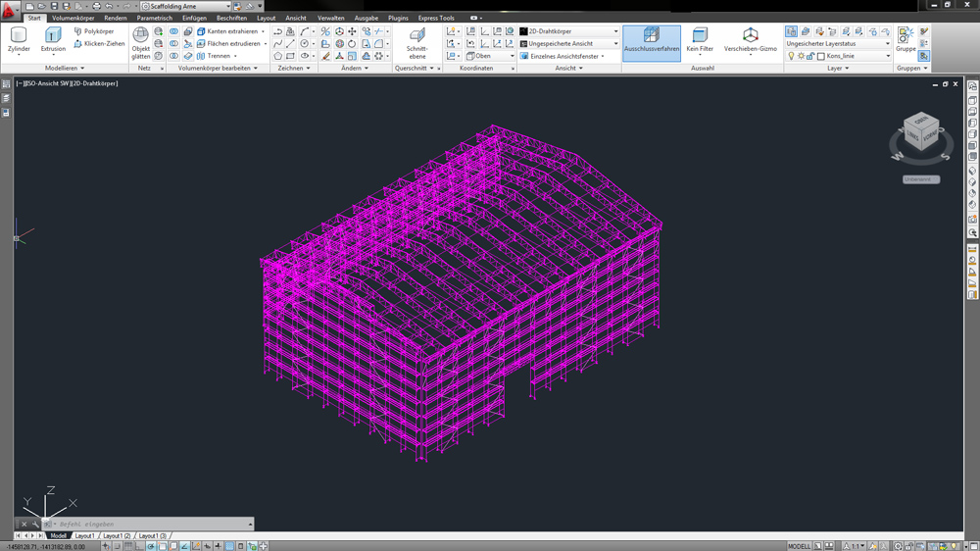Open the Layout1 drawing tab
The width and height of the screenshot is (980, 551).
coord(85,536)
